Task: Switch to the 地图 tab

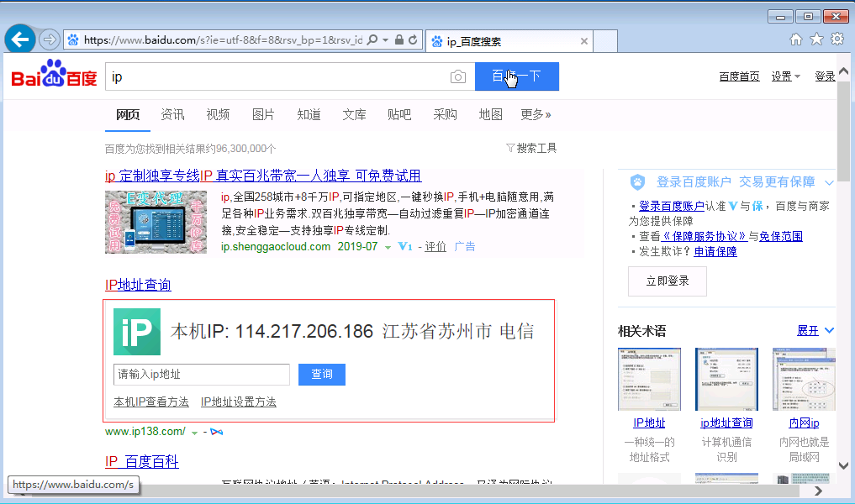Action: coord(490,114)
